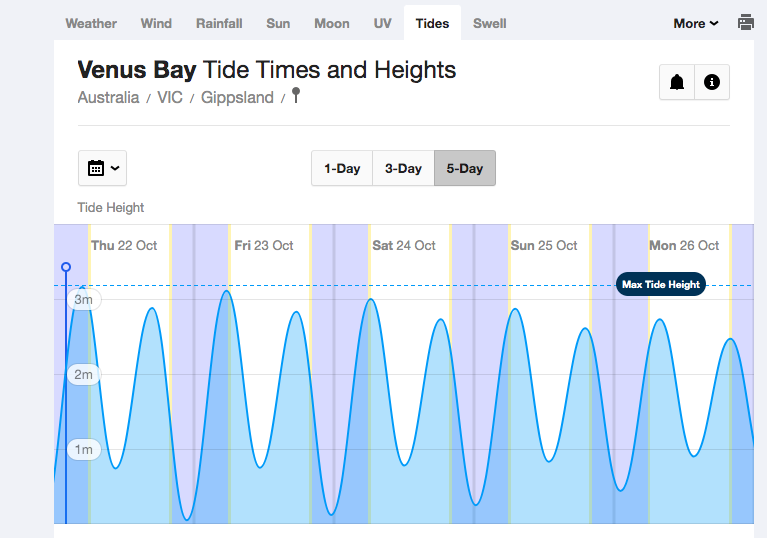Open the calendar date picker

pyautogui.click(x=103, y=168)
